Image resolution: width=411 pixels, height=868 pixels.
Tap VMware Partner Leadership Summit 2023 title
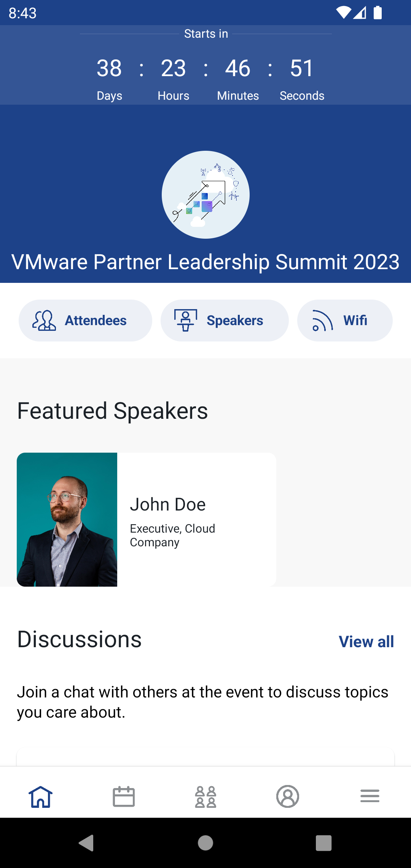(205, 262)
